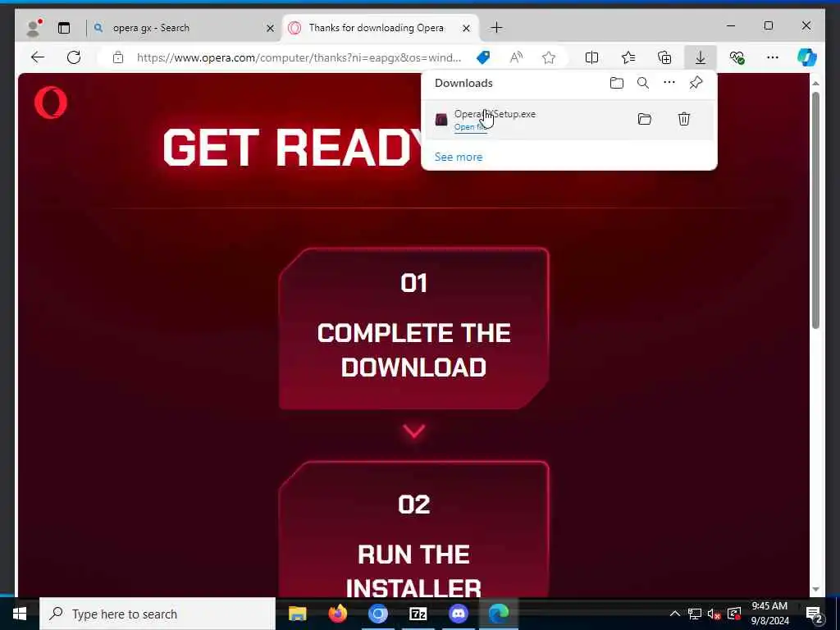Open 7-Zip from the taskbar

coord(418,614)
